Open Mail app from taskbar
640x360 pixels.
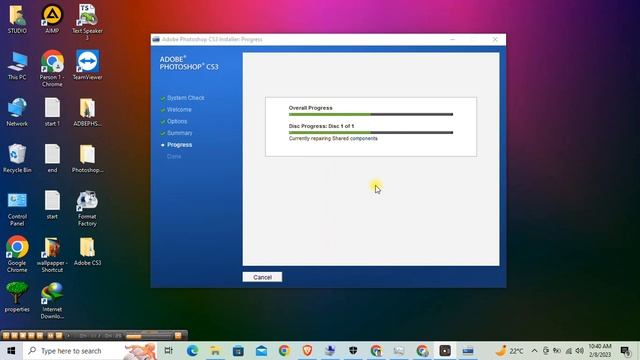[x=261, y=351]
